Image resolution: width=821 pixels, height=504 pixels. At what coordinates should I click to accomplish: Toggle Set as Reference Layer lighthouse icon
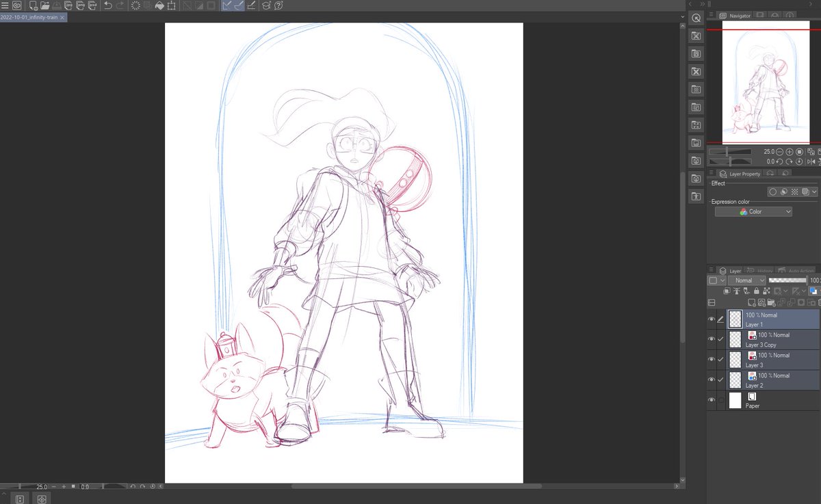point(737,291)
